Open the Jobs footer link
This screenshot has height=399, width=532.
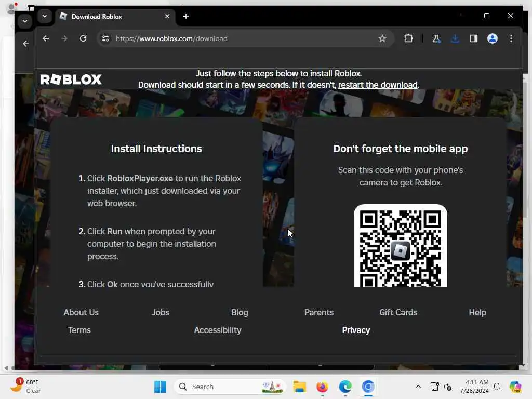click(x=161, y=312)
